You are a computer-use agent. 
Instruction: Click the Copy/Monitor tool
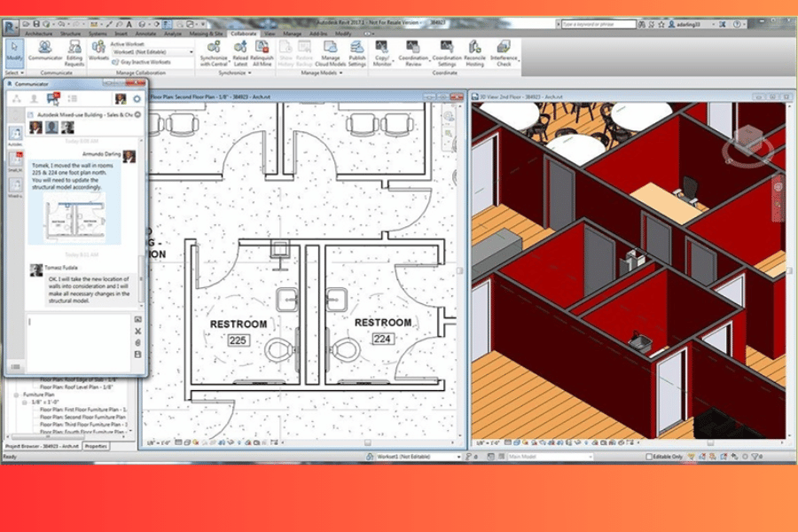[381, 51]
